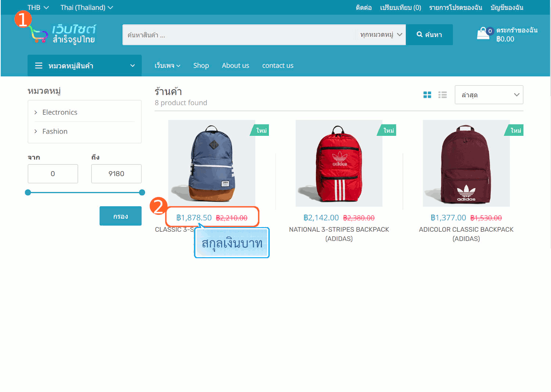Open the shopping cart bag icon

coord(483,33)
